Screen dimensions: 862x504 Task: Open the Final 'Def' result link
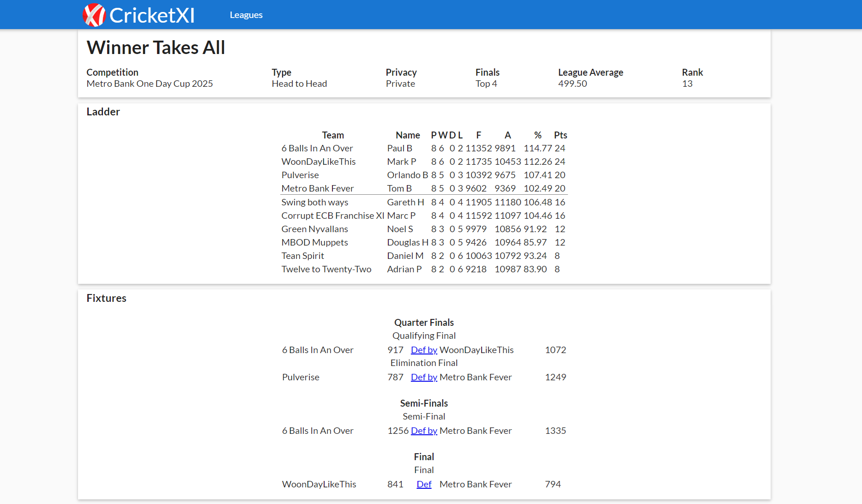point(423,484)
